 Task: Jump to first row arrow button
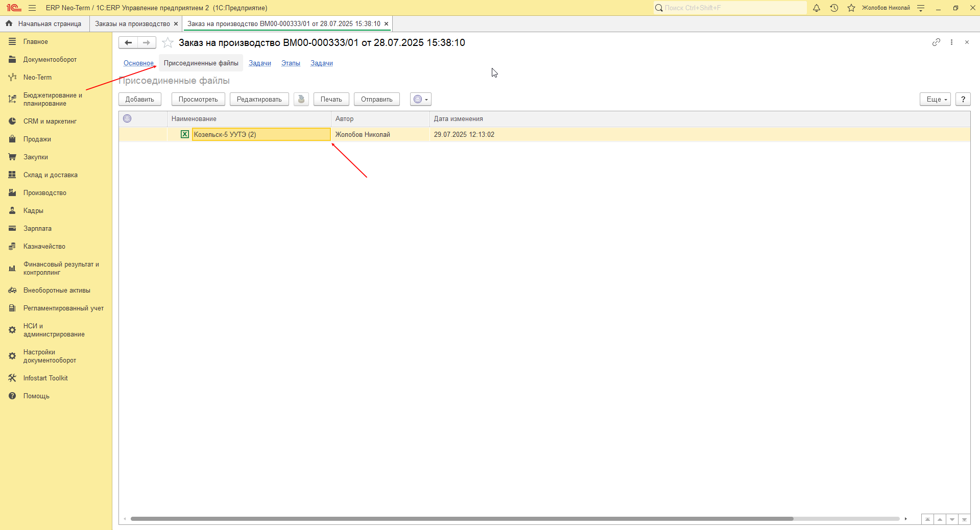click(927, 519)
